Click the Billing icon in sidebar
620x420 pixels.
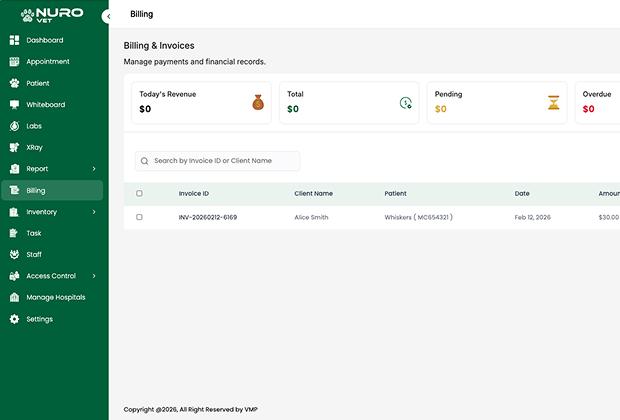point(14,190)
